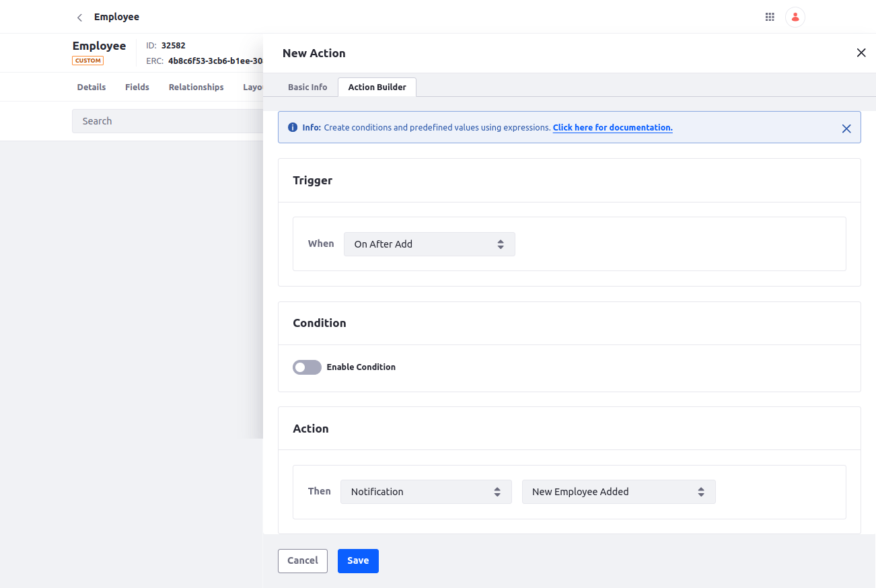
Task: Open the New Employee Added template dropdown
Action: tap(618, 492)
